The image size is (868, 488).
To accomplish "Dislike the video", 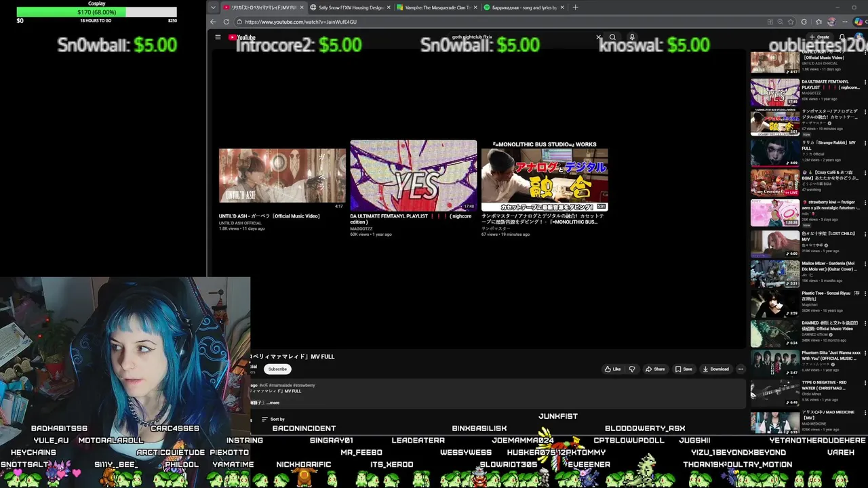I will [632, 369].
